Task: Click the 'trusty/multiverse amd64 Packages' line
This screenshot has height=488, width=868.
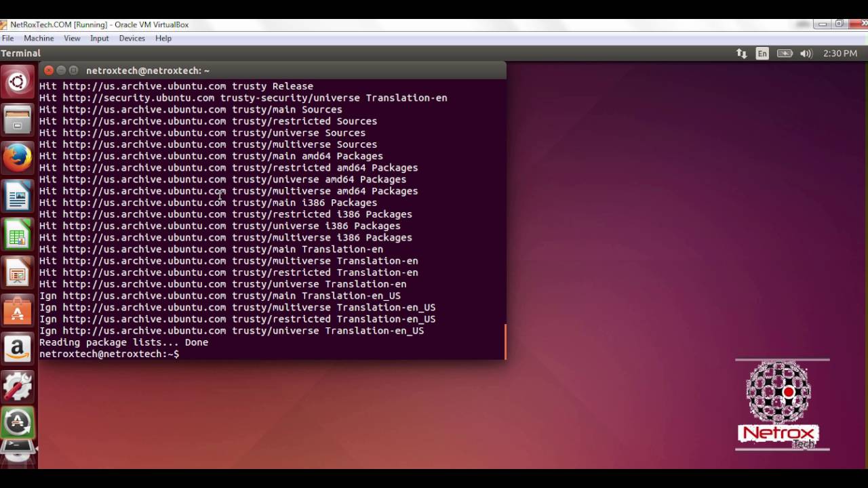Action: (x=229, y=190)
